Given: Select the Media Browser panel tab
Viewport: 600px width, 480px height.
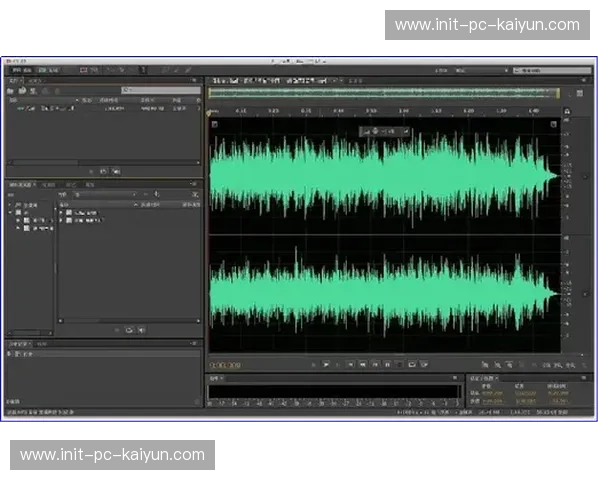Looking at the screenshot, I should point(22,185).
